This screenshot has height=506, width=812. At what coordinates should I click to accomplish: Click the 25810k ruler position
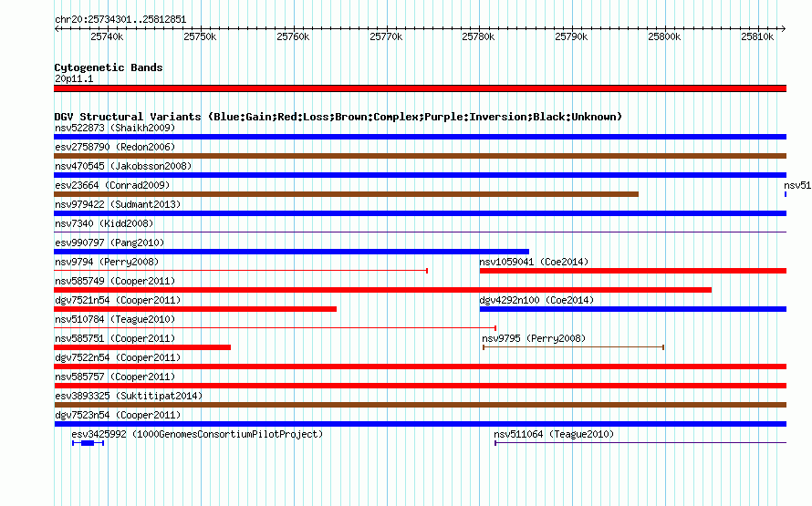757,36
